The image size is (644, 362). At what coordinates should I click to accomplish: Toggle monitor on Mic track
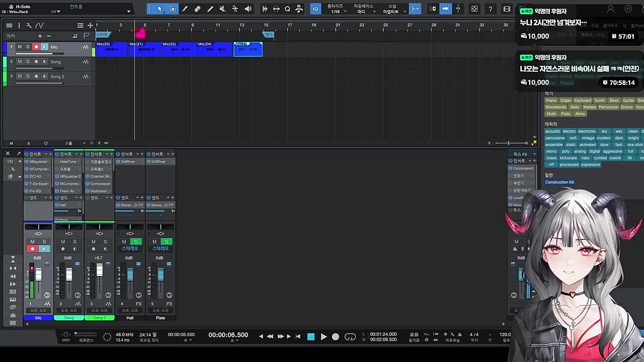44,47
